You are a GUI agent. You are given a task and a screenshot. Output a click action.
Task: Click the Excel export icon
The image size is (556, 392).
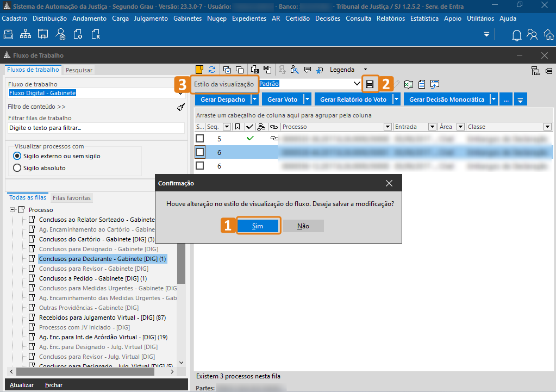[409, 84]
